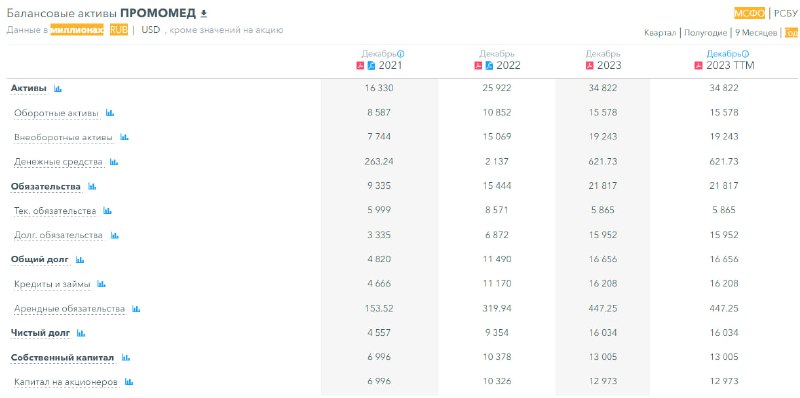Select 9 Месяцев period view
The image size is (800, 398).
click(756, 33)
